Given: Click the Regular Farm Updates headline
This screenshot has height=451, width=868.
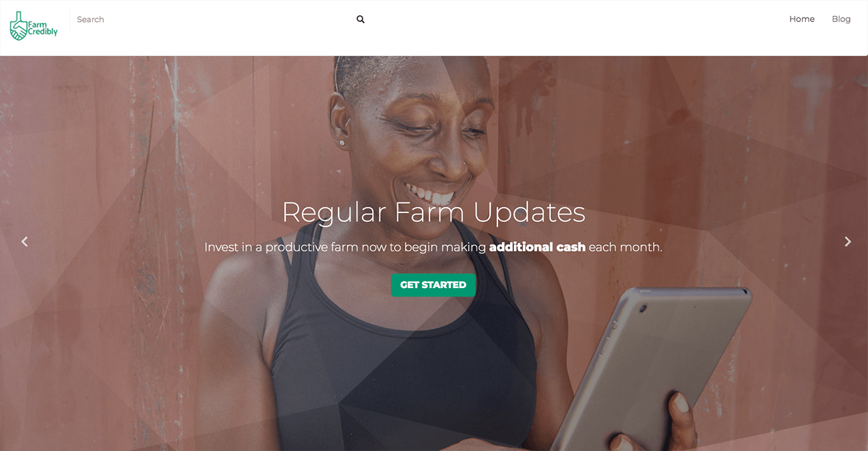Looking at the screenshot, I should (x=434, y=212).
